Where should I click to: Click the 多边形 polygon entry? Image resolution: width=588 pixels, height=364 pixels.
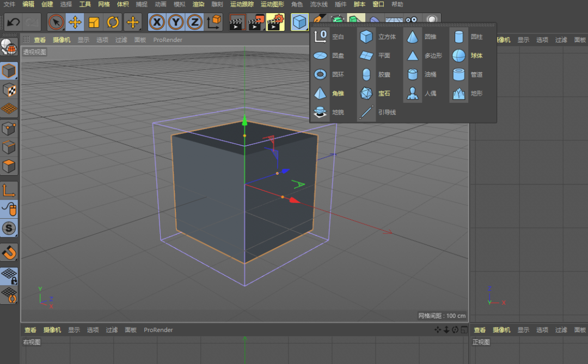[x=424, y=55]
